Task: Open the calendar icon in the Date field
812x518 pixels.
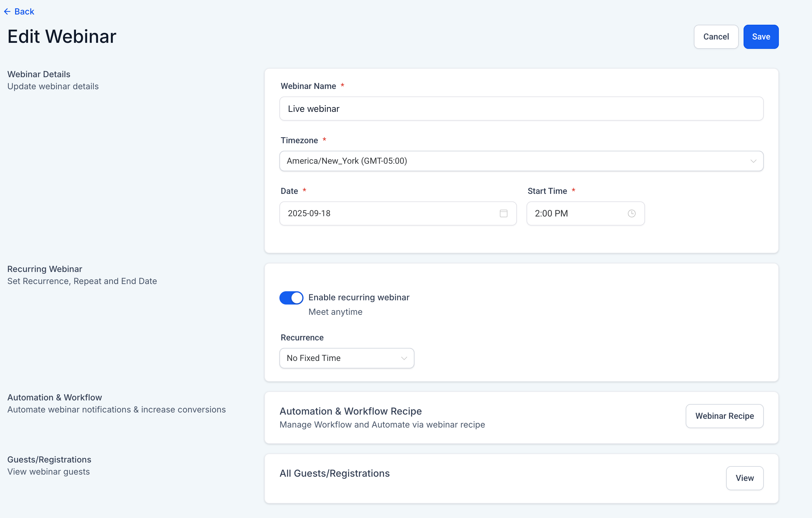Action: [x=503, y=213]
